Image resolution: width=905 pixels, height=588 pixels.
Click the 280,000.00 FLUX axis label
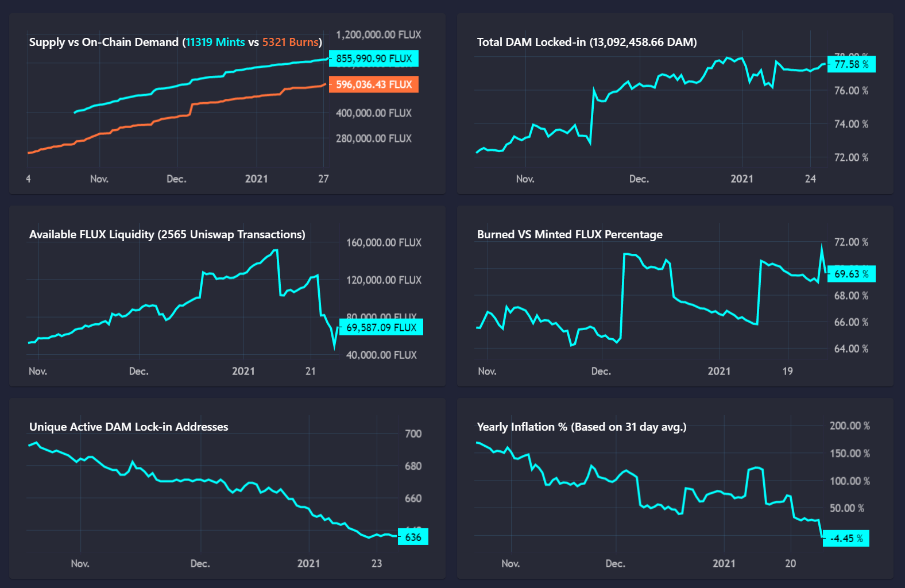tap(374, 138)
